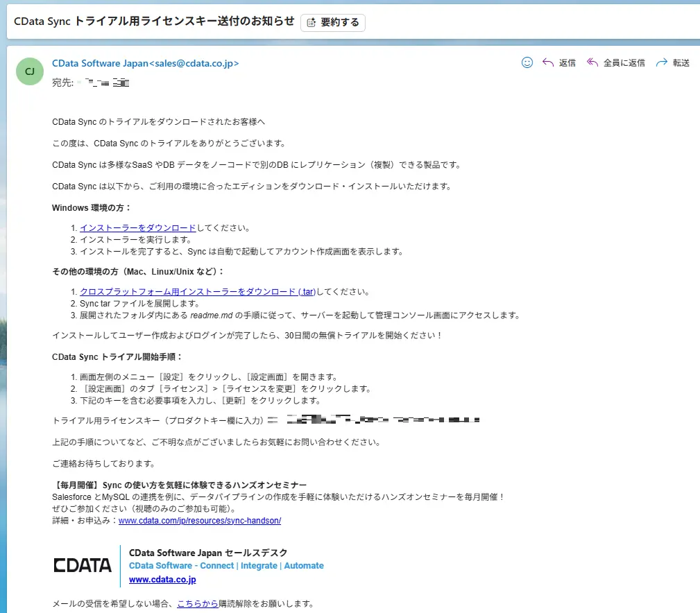
Task: Select 転送 to forward the email
Action: 681,63
